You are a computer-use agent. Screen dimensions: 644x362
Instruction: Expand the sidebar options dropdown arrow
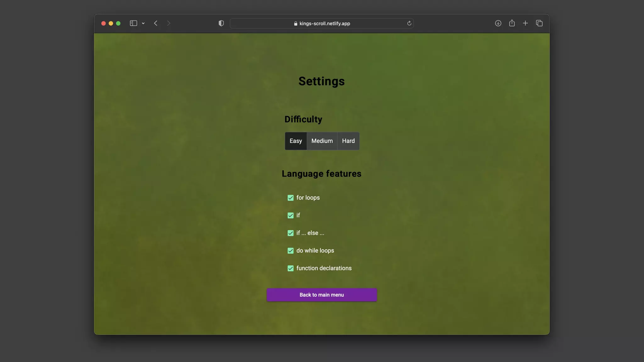coord(143,23)
